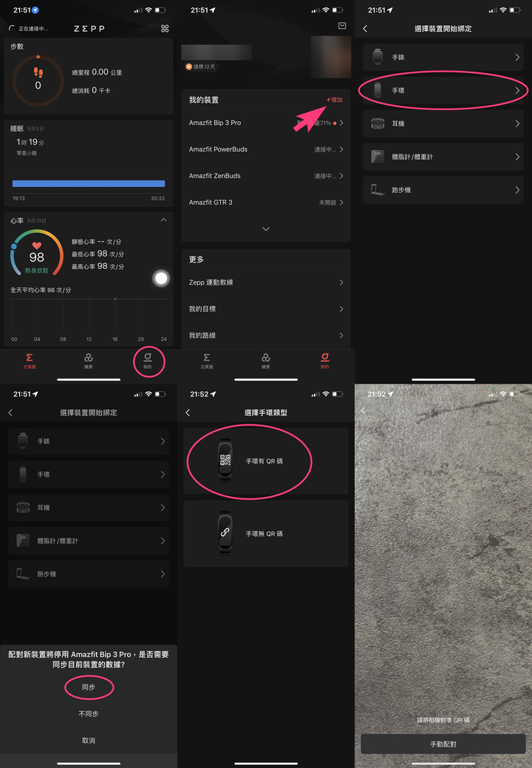Image resolution: width=532 pixels, height=768 pixels.
Task: Tap the blue sleep duration bar
Action: pos(89,183)
